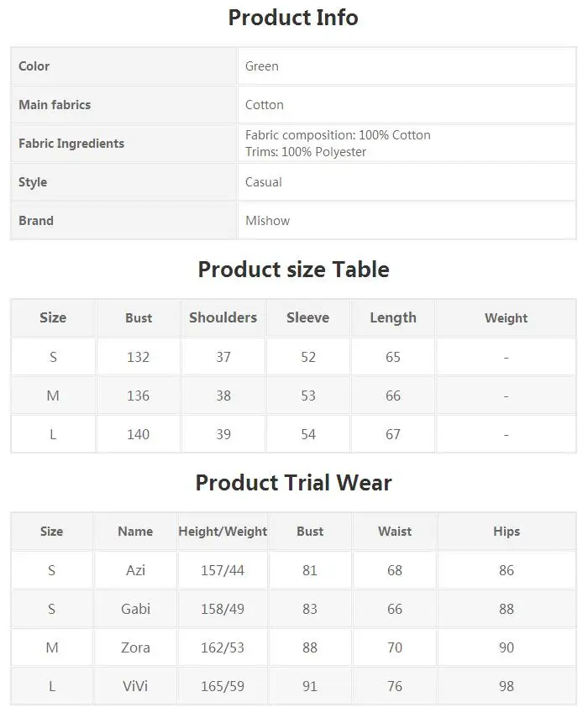Click the Product Info heading
This screenshot has width=588, height=718.
tap(293, 18)
